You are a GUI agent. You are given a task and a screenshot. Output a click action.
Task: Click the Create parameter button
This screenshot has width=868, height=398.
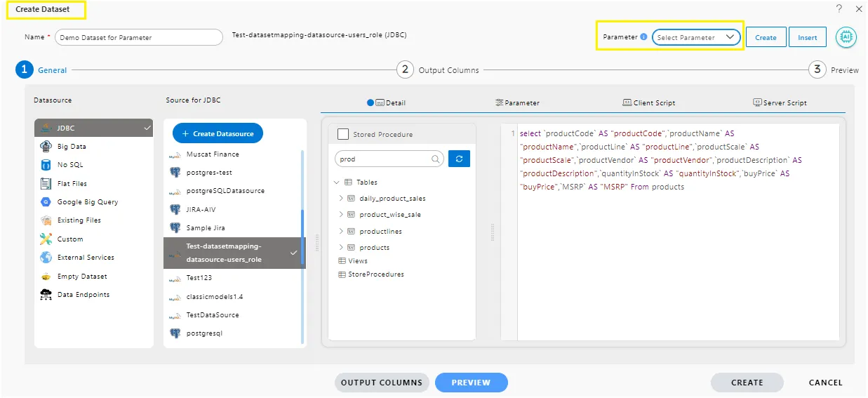766,37
